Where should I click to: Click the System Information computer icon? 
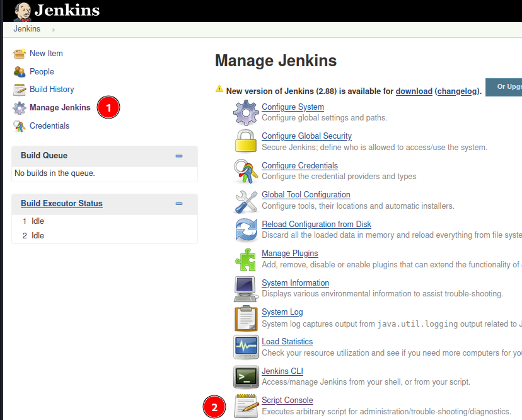(246, 289)
